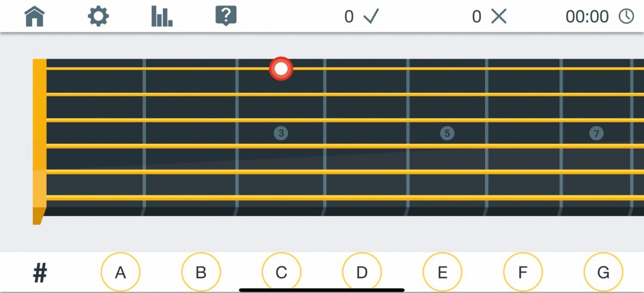Image resolution: width=644 pixels, height=293 pixels.
Task: Tap the orange nut of the fretboard
Action: (40, 141)
